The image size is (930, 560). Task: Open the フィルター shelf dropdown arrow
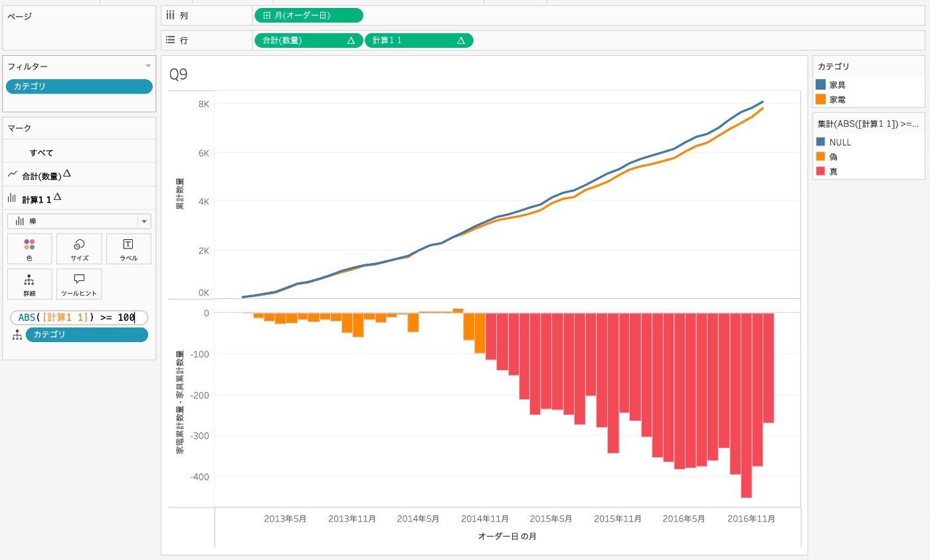[148, 66]
